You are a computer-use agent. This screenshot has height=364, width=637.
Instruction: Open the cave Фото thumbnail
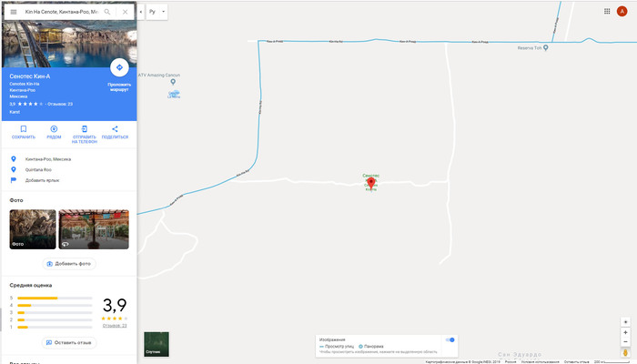pos(33,229)
